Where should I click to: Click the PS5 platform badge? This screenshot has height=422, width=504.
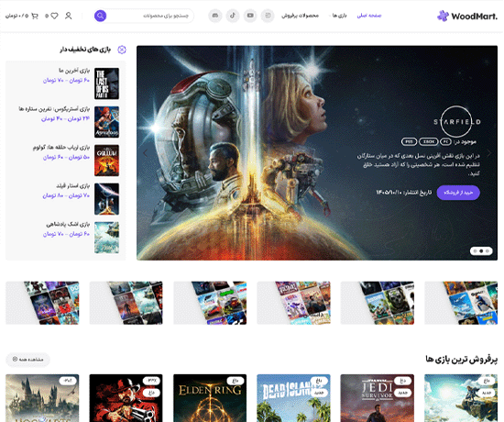(409, 141)
